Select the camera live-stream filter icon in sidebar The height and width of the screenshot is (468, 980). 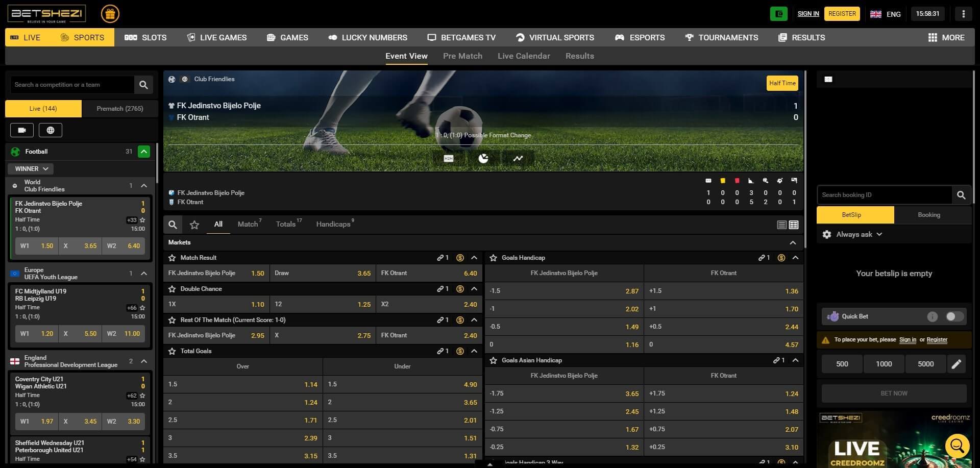(21, 130)
